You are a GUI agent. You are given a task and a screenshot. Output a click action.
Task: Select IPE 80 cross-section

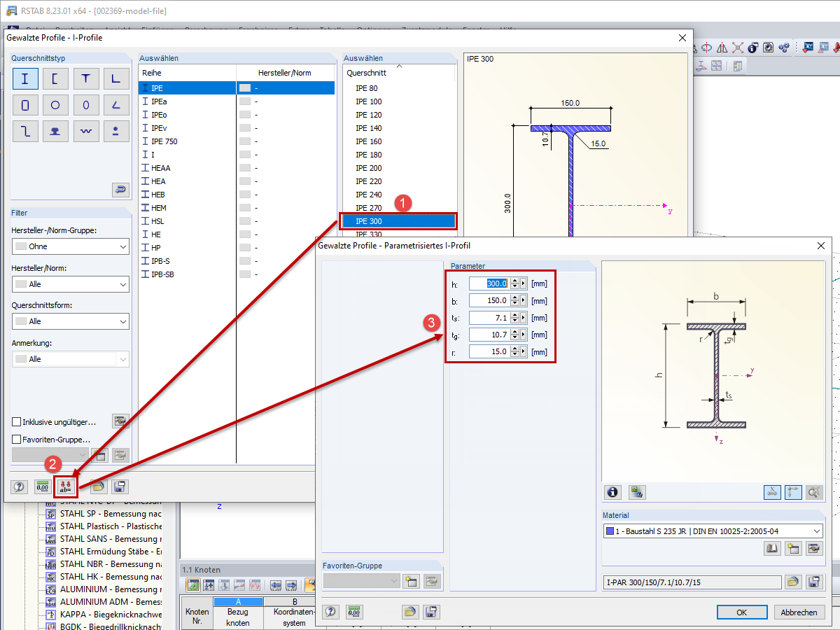[400, 88]
